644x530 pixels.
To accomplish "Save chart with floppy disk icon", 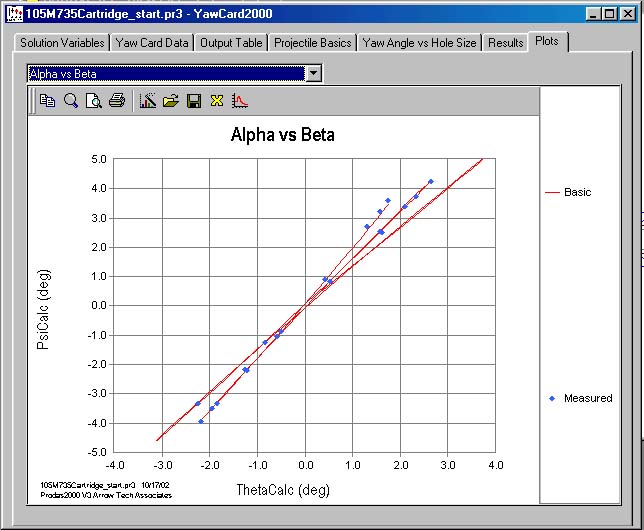I will [194, 100].
